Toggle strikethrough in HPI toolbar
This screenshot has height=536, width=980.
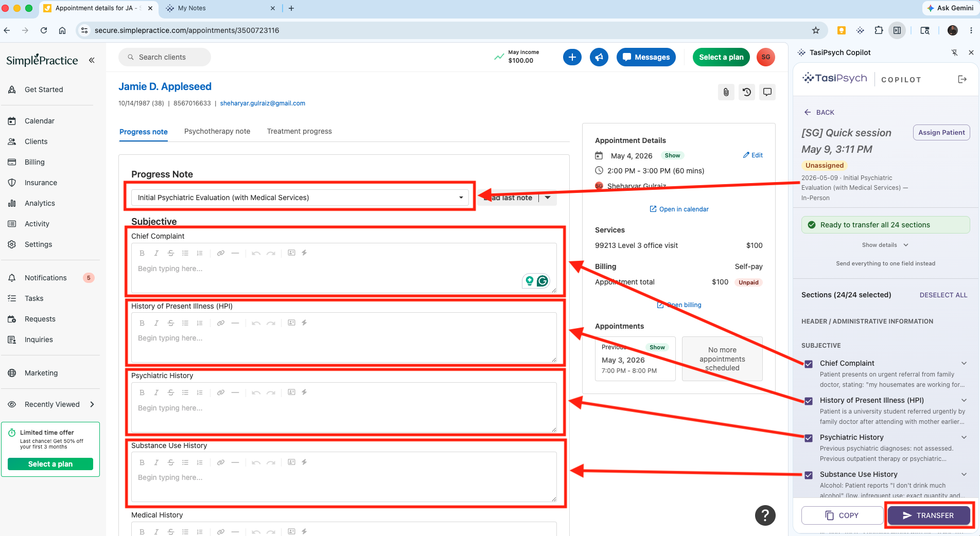(171, 323)
